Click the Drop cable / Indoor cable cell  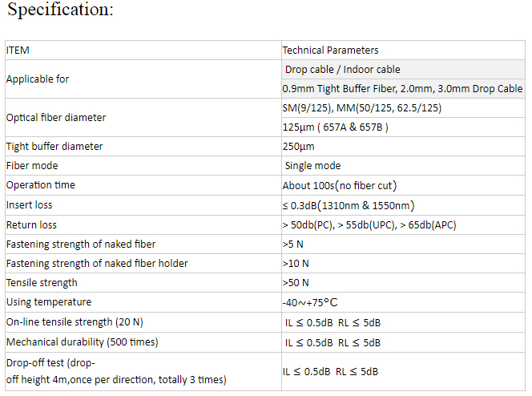[342, 70]
